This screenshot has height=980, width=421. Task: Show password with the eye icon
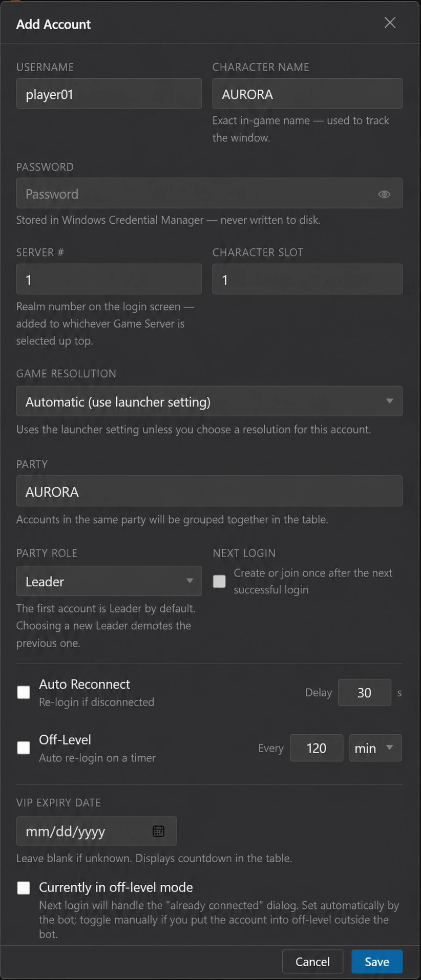(x=384, y=194)
